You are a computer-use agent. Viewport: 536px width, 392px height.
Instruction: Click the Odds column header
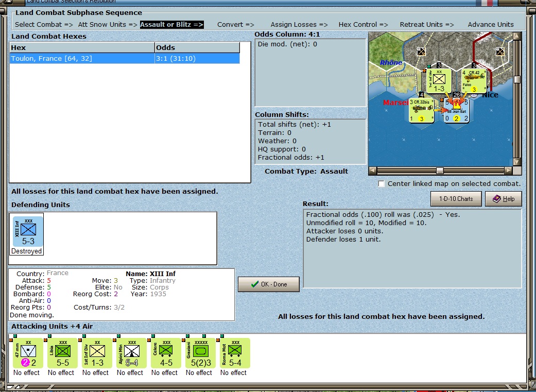197,47
